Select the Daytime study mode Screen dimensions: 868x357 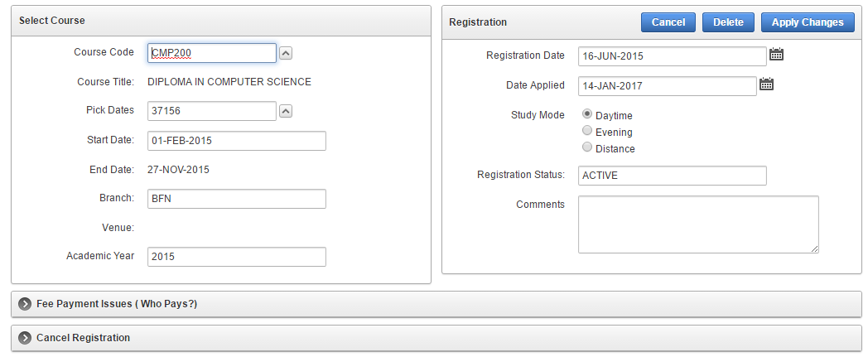pos(587,115)
